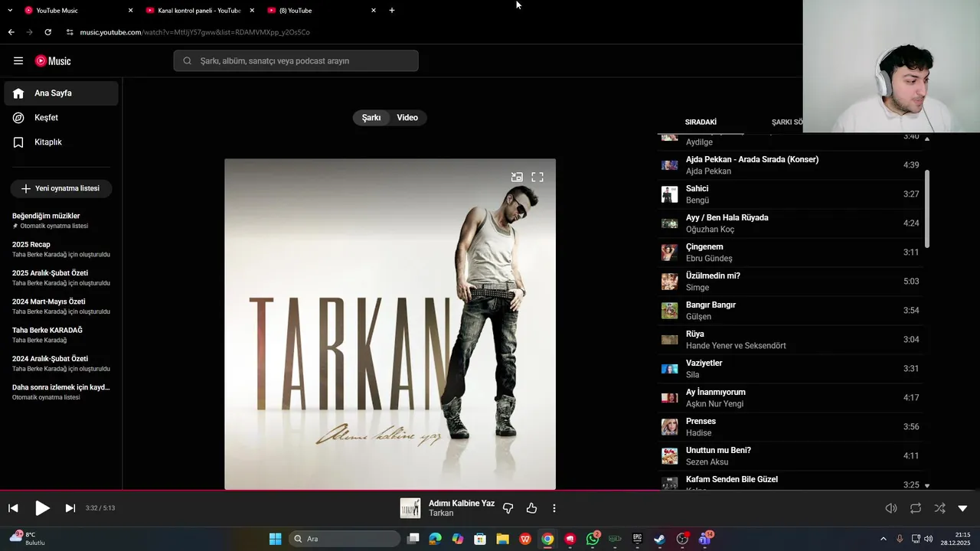The width and height of the screenshot is (980, 551).
Task: Click the Tarkan album thumbnail in player bar
Action: pyautogui.click(x=410, y=508)
